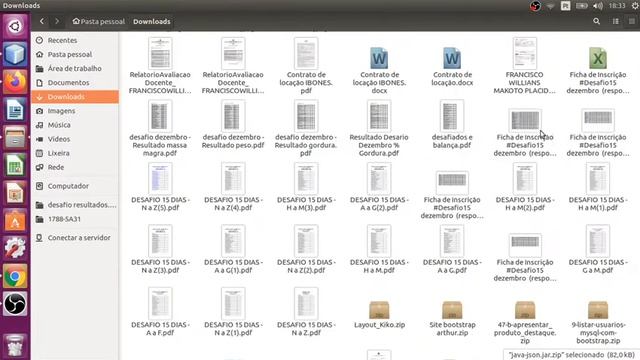Select desafio dezembro - Resultado gordura.pdf
The width and height of the screenshot is (640, 360).
pyautogui.click(x=306, y=129)
